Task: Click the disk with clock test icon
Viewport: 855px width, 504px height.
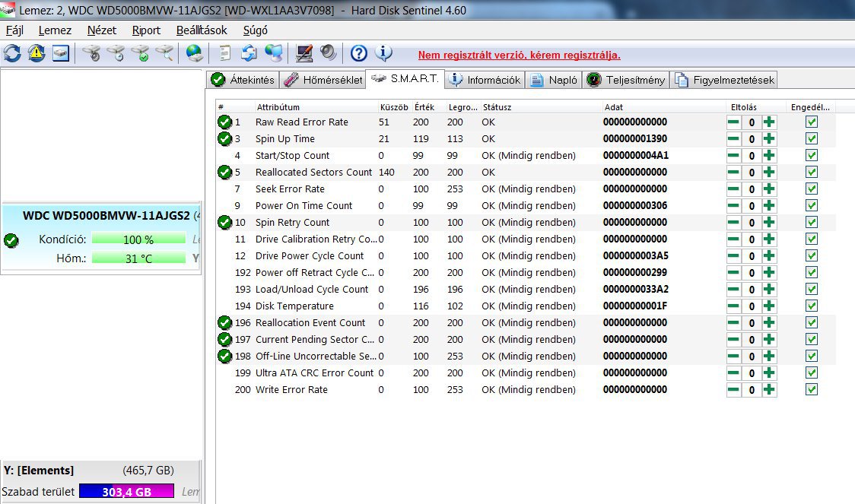Action: point(116,53)
